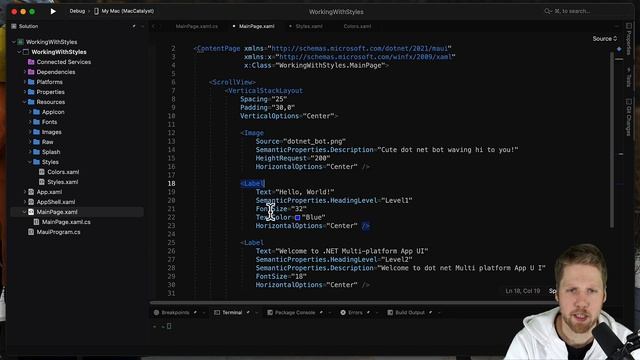Image resolution: width=640 pixels, height=360 pixels.
Task: Switch to the Colors.xaml editor tab
Action: point(357,26)
